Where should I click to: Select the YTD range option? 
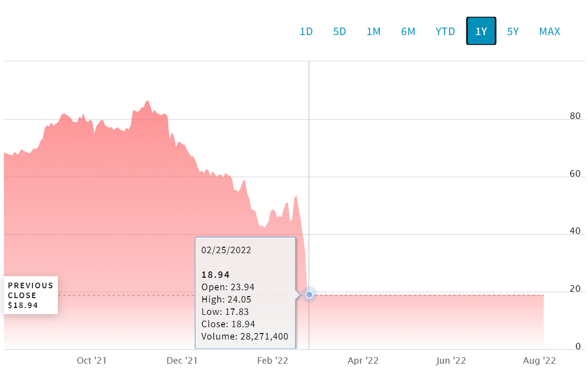click(x=445, y=31)
